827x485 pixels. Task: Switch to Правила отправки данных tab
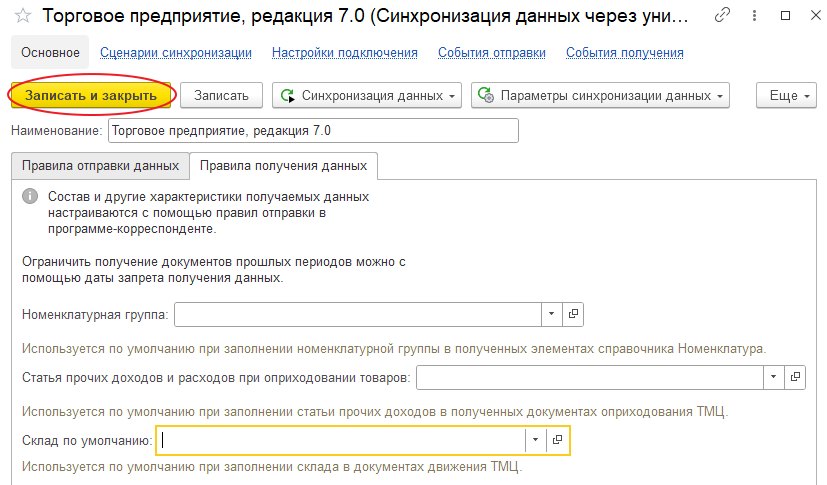pos(100,166)
